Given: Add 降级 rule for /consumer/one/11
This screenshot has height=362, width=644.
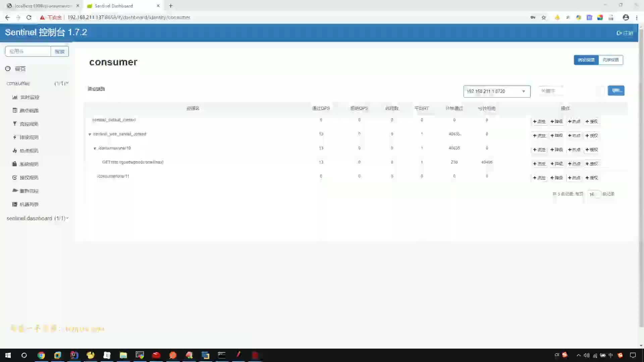Looking at the screenshot, I should [x=557, y=178].
